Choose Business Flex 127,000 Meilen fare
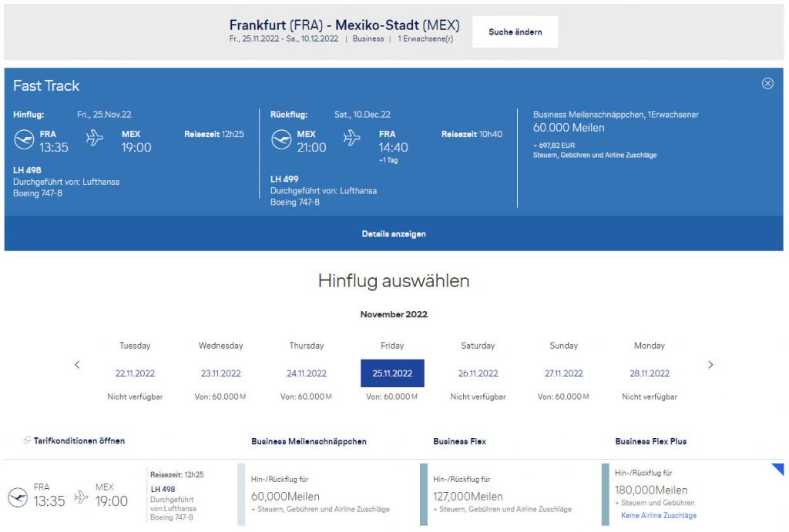 510,495
